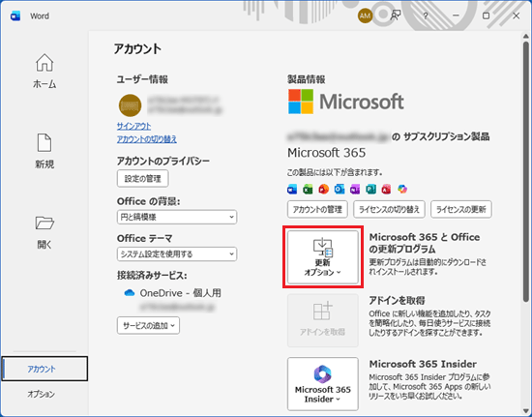Click the OneNote icon in product list
Screen dimensions: 532x417
click(355, 189)
